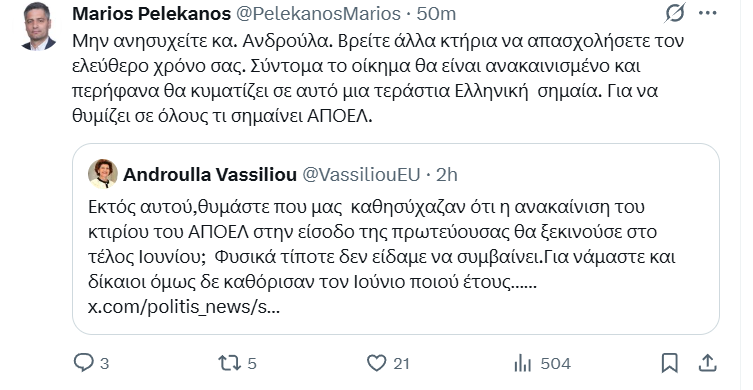Click the main tweet text about ΑΠΟΕΛ
This screenshot has width=753, height=390.
click(377, 78)
